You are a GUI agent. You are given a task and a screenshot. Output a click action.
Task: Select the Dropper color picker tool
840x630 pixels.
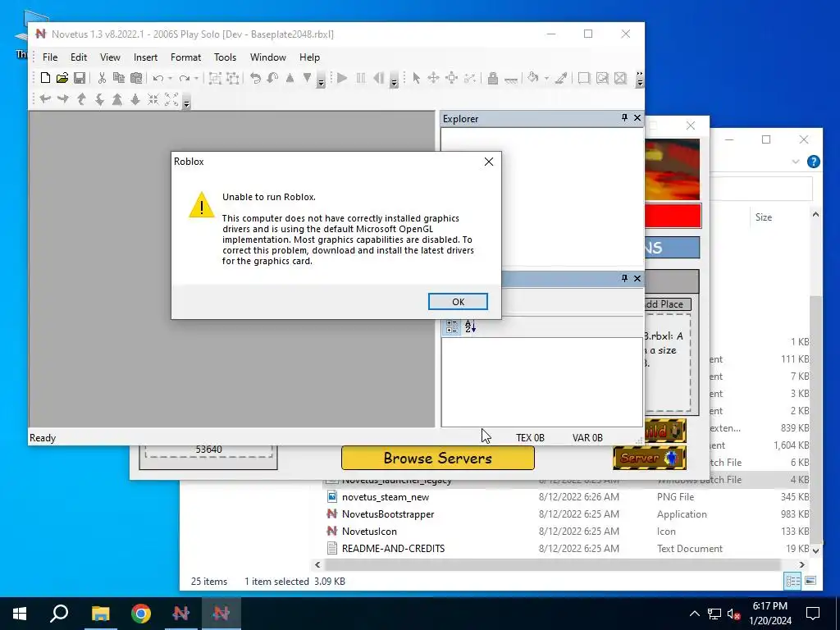coord(561,78)
